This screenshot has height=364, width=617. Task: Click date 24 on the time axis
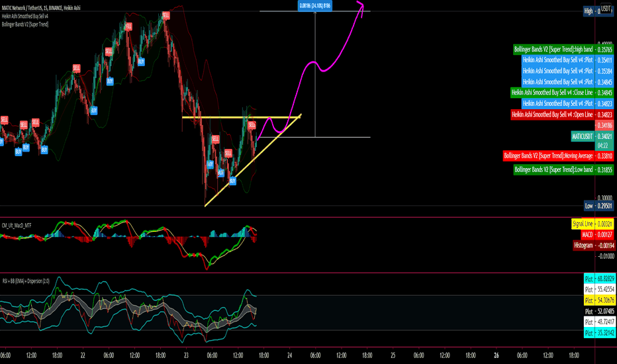coord(289,355)
